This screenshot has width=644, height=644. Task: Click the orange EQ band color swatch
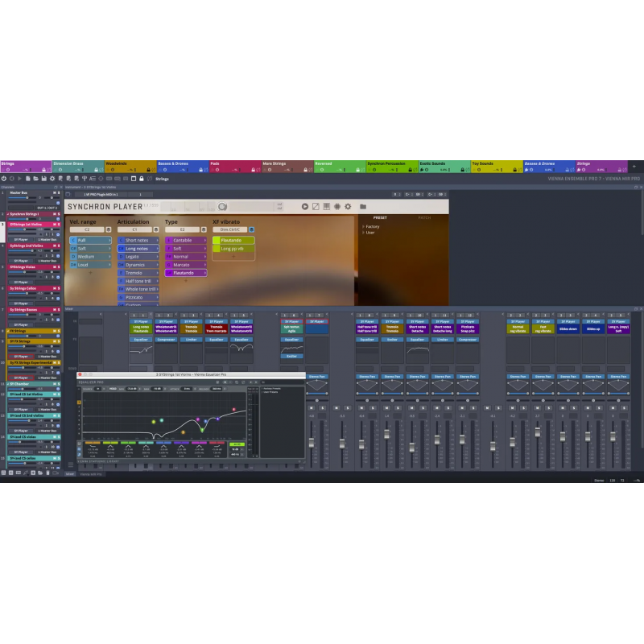[x=92, y=443]
